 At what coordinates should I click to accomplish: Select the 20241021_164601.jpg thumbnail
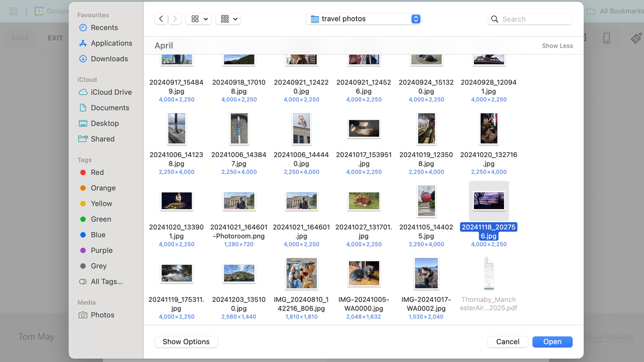[302, 201]
